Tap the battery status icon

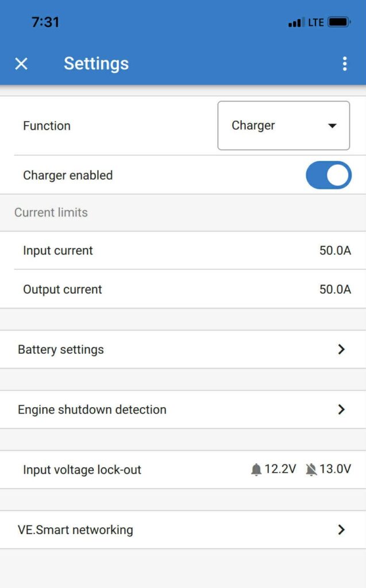coord(339,22)
